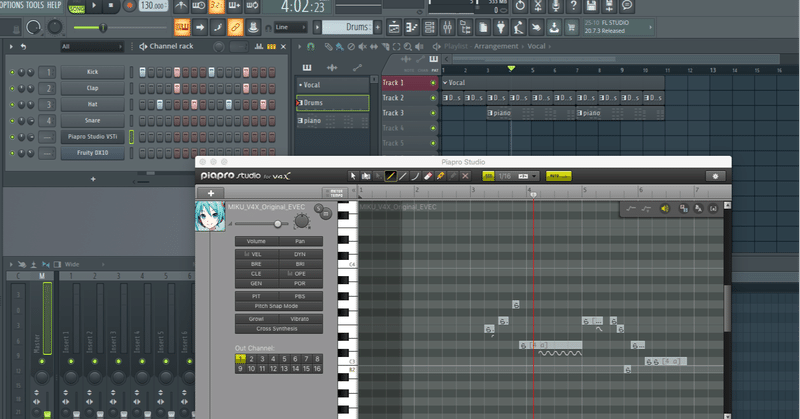Open Piapro Studio gear settings
This screenshot has height=419, width=800.
(x=715, y=176)
